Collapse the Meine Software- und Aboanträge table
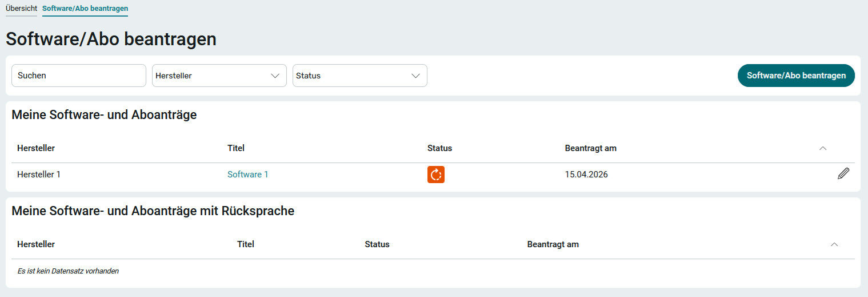Image resolution: width=868 pixels, height=297 pixels. (823, 148)
